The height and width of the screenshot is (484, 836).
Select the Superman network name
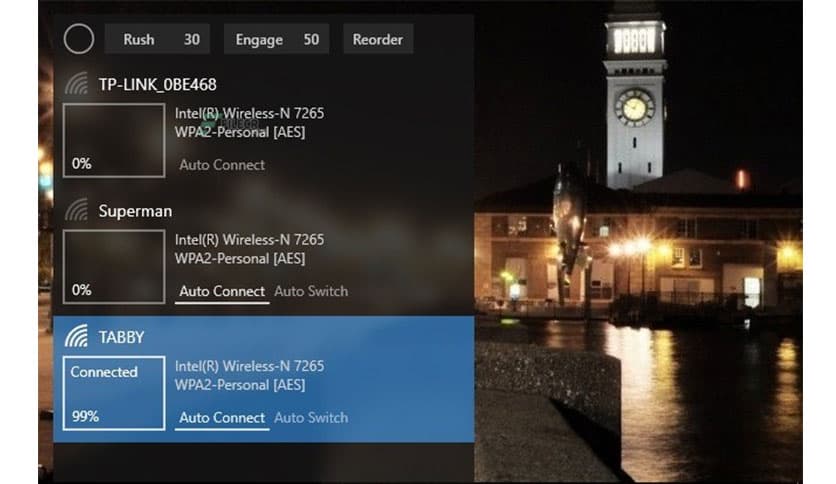point(135,211)
